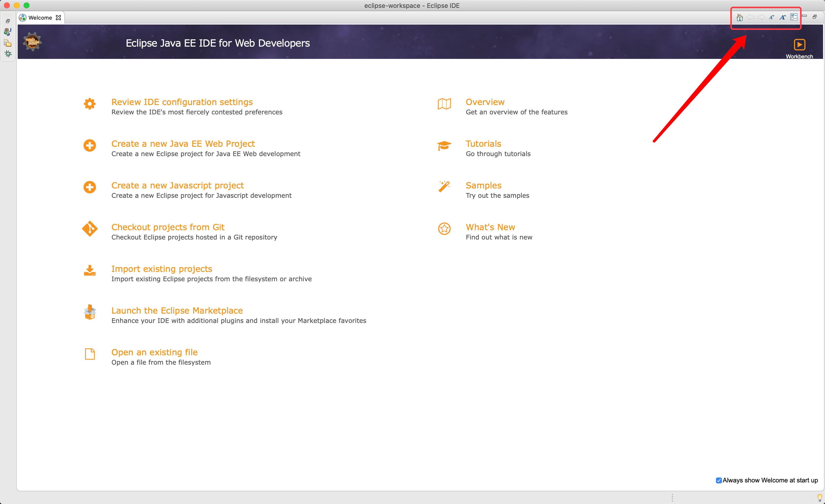This screenshot has height=504, width=825.
Task: Click the status bar vertical dots drag handle
Action: pyautogui.click(x=672, y=498)
